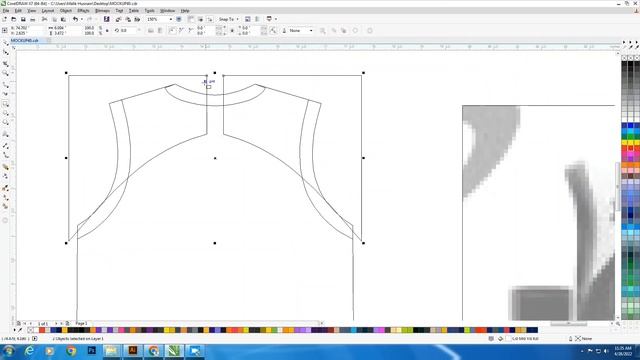Viewport: 640px width, 360px height.
Task: Click the Import icon
Action: [118, 19]
